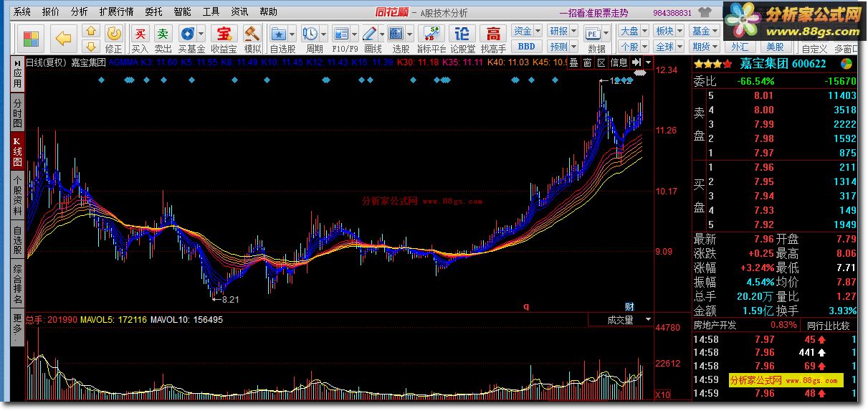Viewport: 868px width, 411px height.
Task: Open the 基金 dropdown
Action: 704,31
